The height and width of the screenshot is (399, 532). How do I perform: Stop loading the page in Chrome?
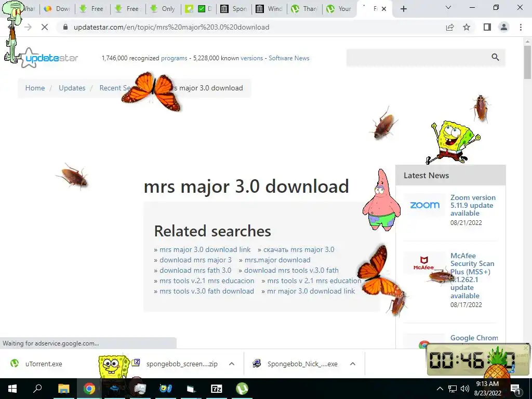(x=45, y=27)
